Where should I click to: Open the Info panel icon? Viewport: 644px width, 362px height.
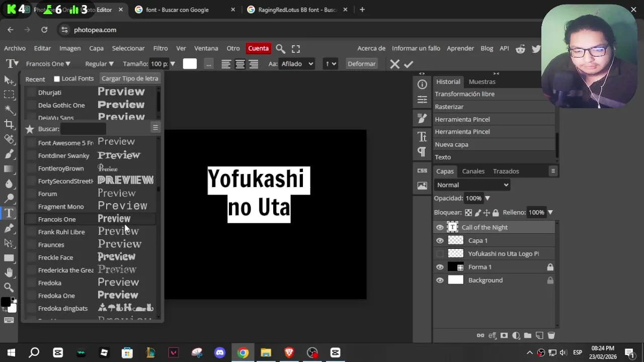pos(422,84)
